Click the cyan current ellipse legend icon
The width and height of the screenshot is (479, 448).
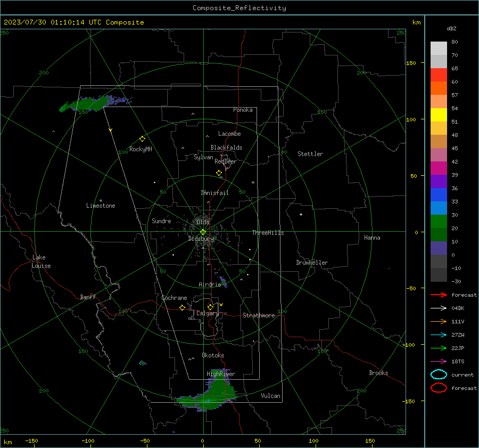[x=439, y=374]
